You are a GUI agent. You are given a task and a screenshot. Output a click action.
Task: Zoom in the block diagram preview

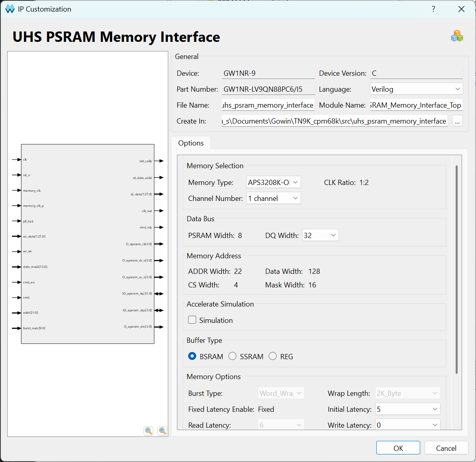click(x=162, y=431)
